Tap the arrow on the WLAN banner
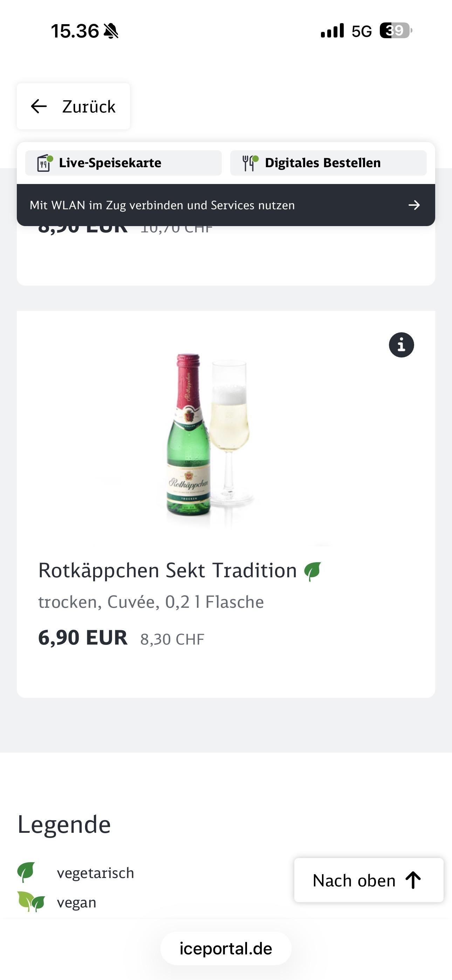The height and width of the screenshot is (980, 452). (x=414, y=205)
